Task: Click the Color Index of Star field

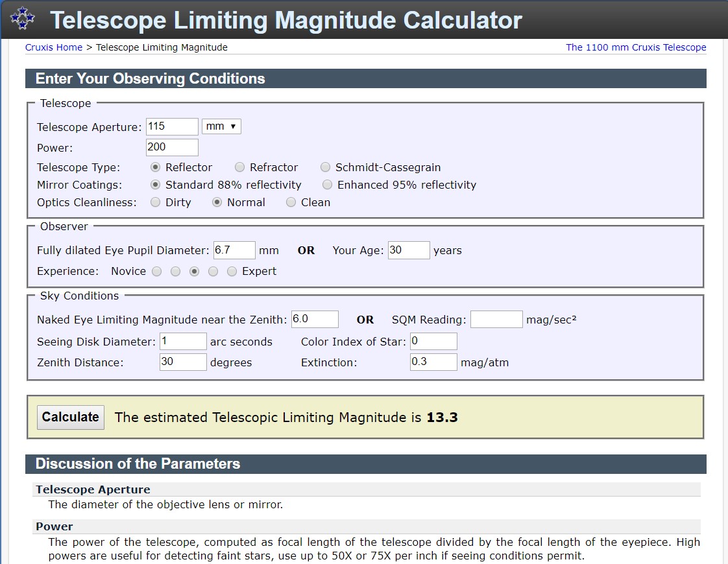Action: pos(433,341)
